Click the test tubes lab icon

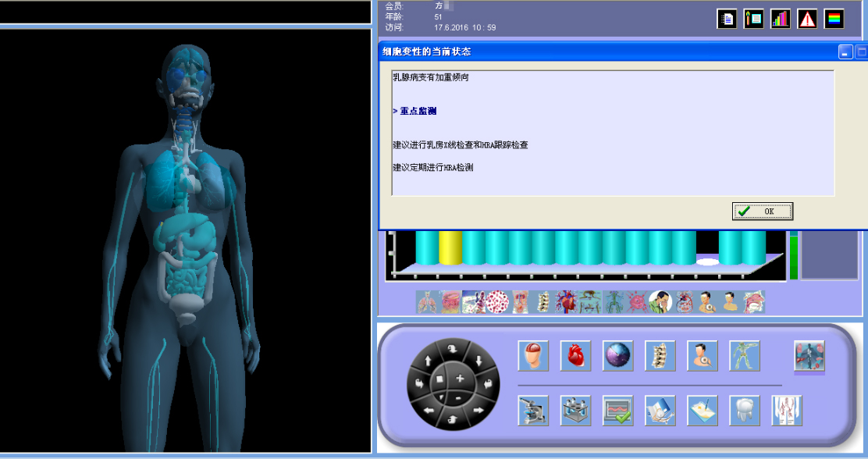(x=575, y=411)
